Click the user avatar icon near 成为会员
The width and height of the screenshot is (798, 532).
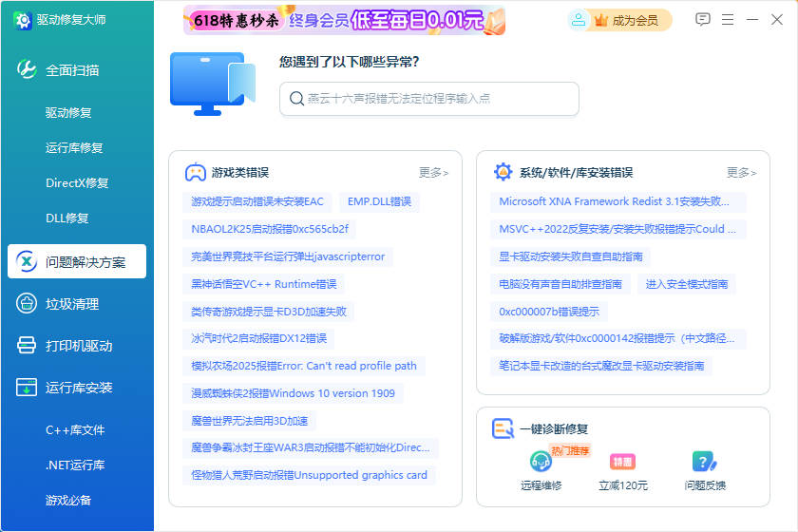(x=579, y=20)
